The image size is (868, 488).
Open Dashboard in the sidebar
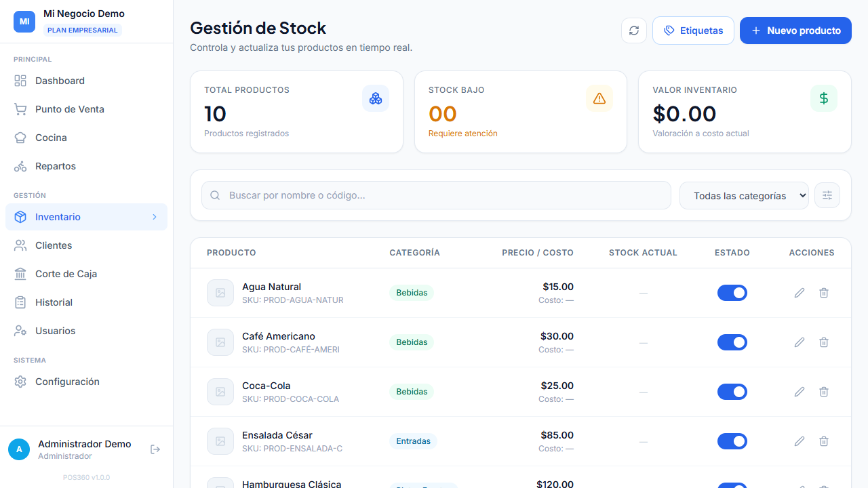86,81
